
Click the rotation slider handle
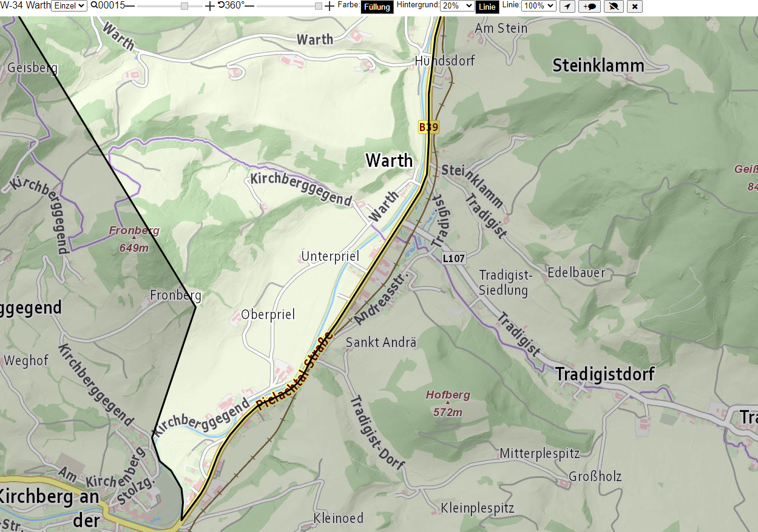tap(319, 6)
